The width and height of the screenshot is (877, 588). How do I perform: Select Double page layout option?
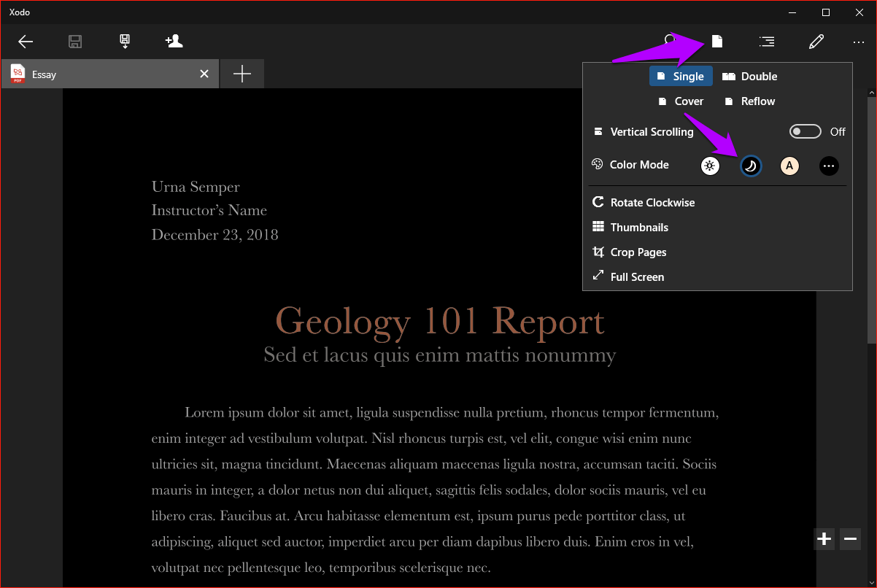point(749,76)
